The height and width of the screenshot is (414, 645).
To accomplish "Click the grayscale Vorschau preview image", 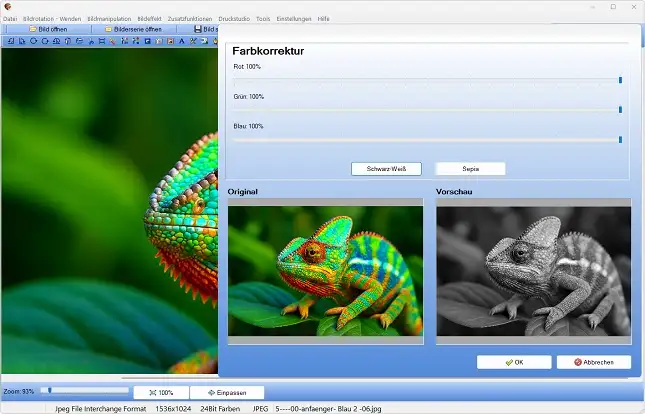I will 533,271.
